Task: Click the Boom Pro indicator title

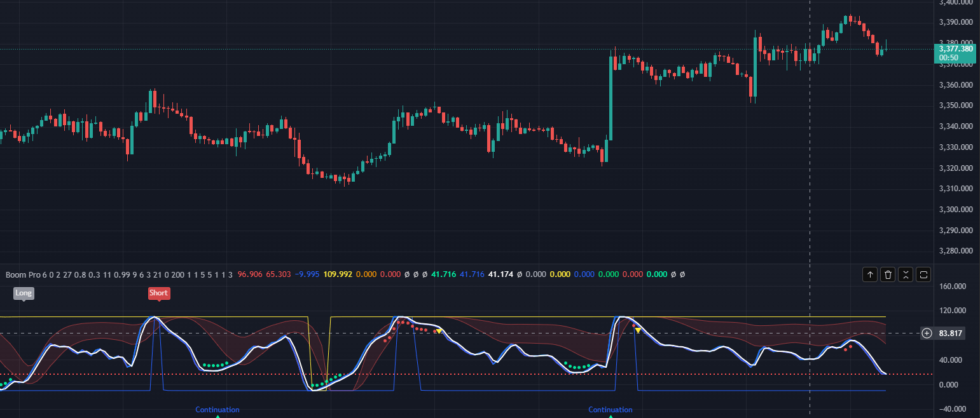Action: pos(22,274)
